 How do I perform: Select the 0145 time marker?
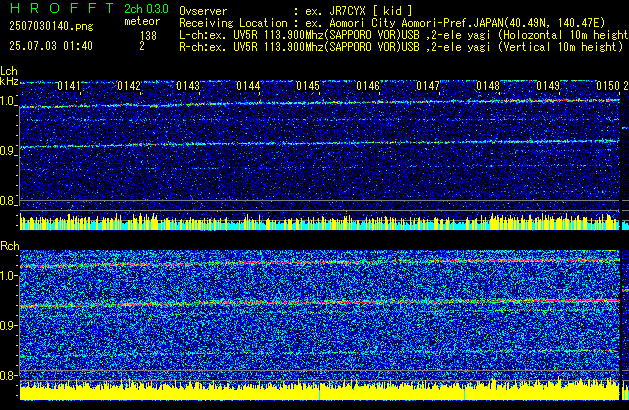(308, 86)
